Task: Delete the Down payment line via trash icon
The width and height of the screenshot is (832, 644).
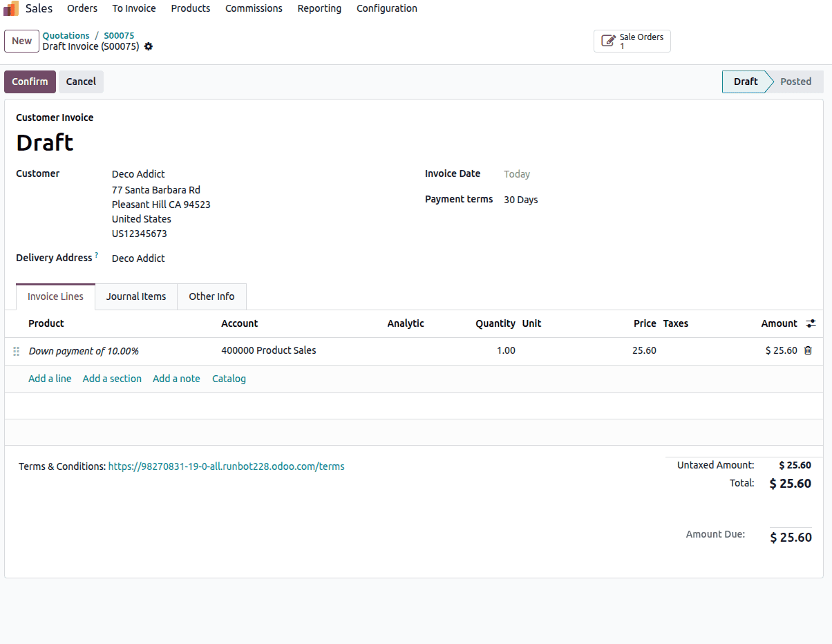Action: click(808, 350)
